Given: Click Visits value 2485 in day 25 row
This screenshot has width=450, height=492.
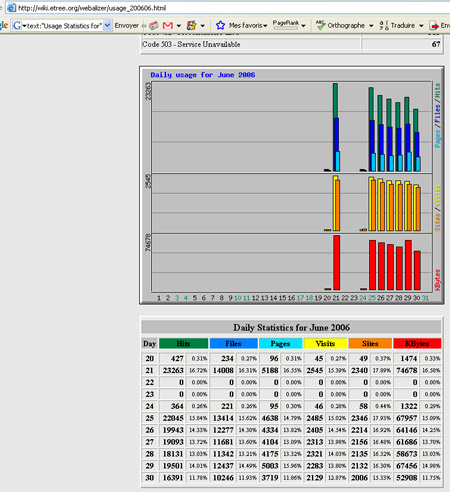Looking at the screenshot, I should coord(315,418).
